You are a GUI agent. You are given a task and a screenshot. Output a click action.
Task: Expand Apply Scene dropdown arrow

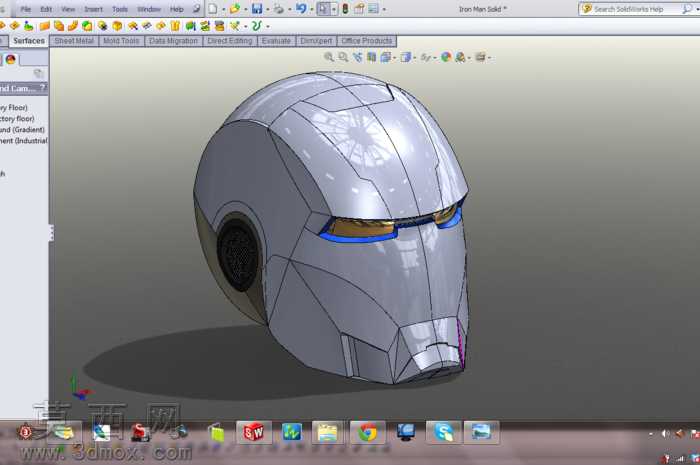(x=470, y=58)
